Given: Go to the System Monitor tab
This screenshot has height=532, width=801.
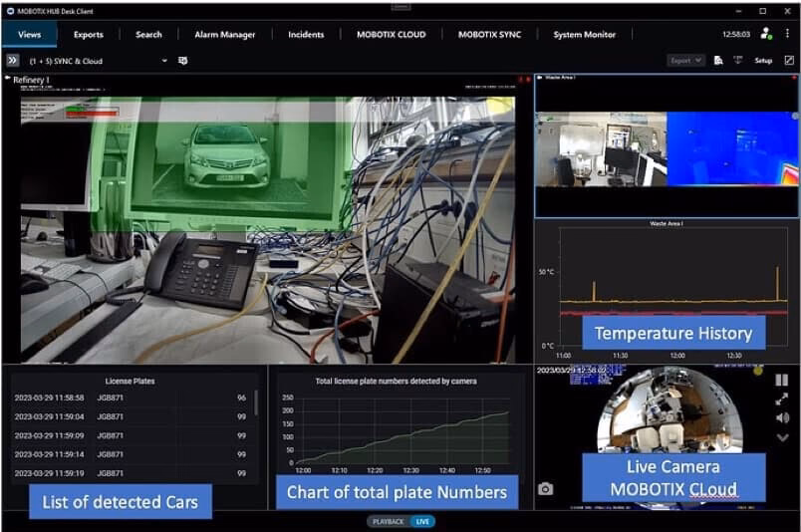Looking at the screenshot, I should coord(585,35).
